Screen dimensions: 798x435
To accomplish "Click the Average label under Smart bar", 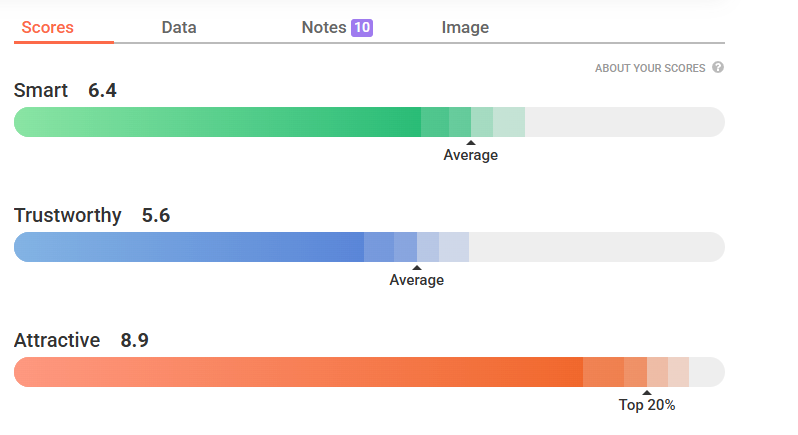I will point(471,155).
